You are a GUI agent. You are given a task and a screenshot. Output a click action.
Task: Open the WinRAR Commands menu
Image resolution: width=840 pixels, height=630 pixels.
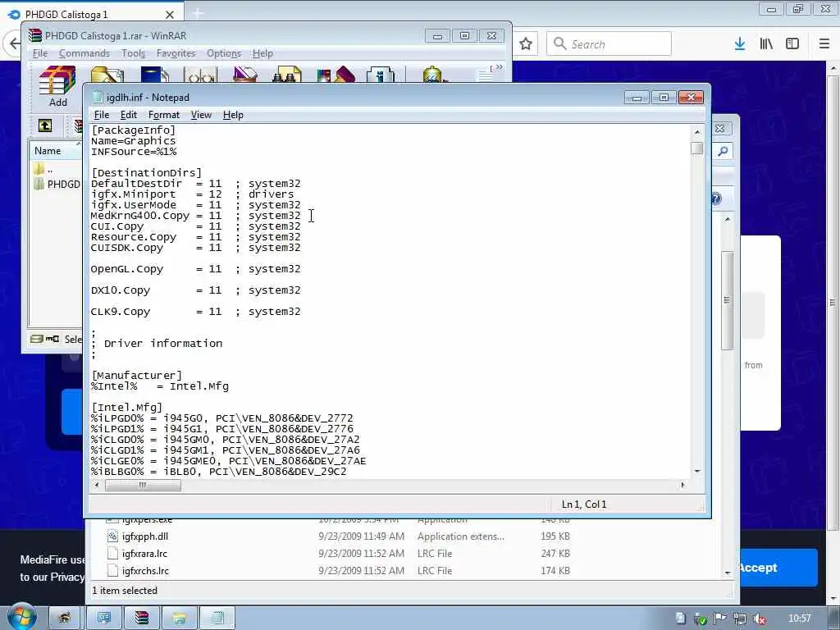pos(84,53)
